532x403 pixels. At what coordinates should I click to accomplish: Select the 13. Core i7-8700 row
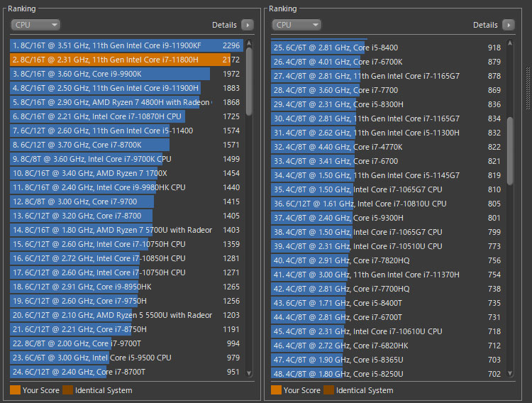pos(126,216)
